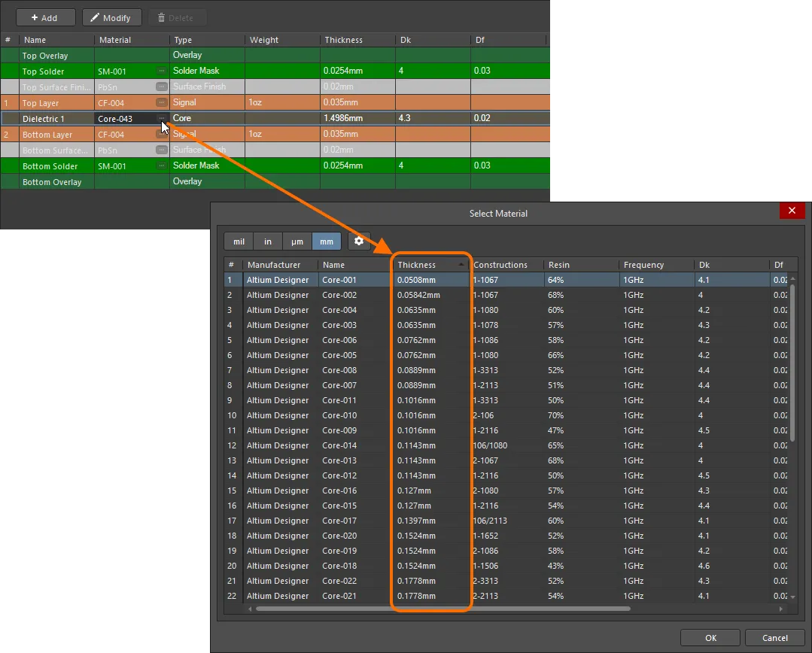Sort by Frequency column header

tap(657, 265)
